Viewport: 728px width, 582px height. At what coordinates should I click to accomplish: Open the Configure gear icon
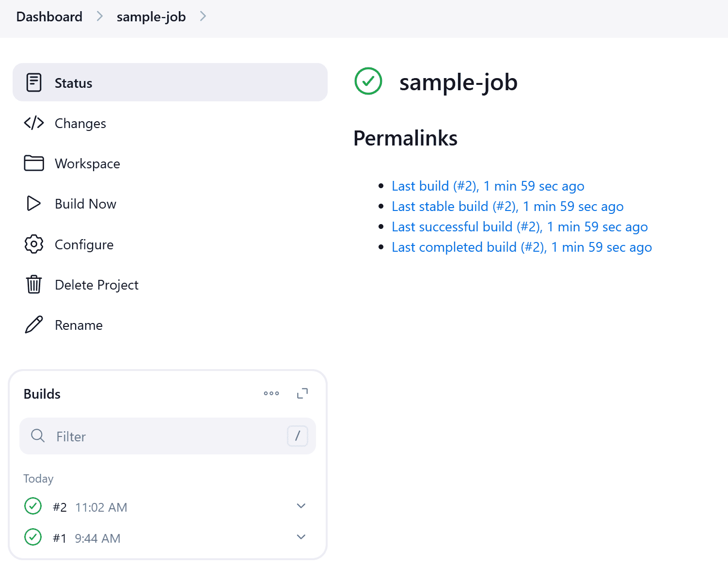pyautogui.click(x=33, y=244)
